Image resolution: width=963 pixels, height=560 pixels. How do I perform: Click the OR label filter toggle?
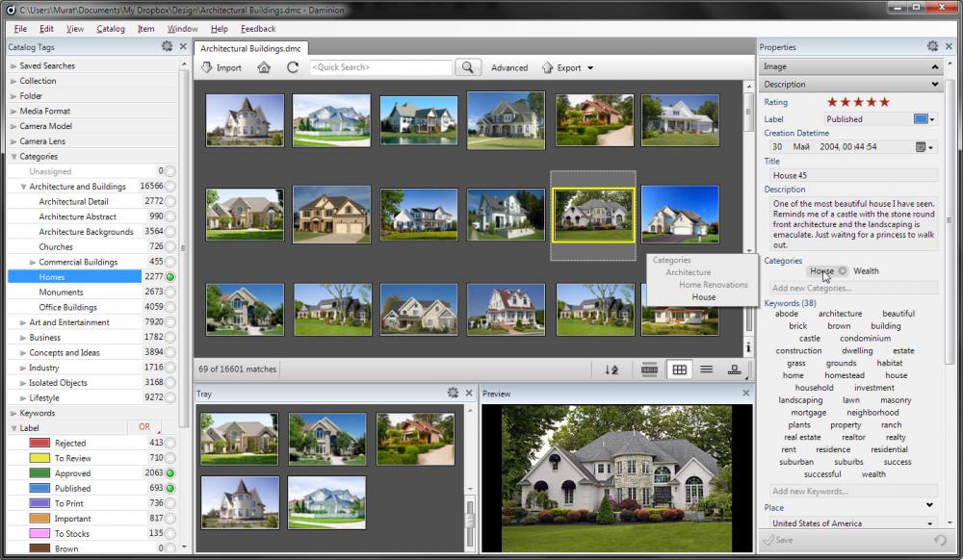[143, 427]
